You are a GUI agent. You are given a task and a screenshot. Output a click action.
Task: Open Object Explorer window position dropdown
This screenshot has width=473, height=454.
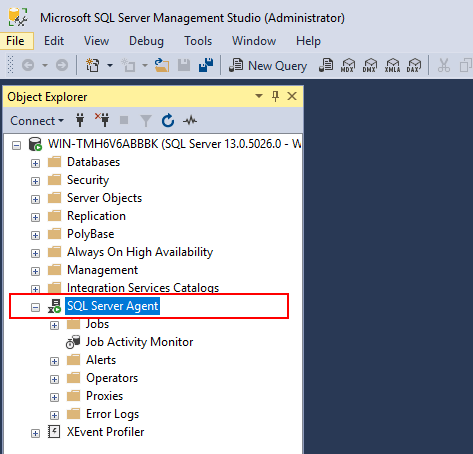[x=259, y=96]
